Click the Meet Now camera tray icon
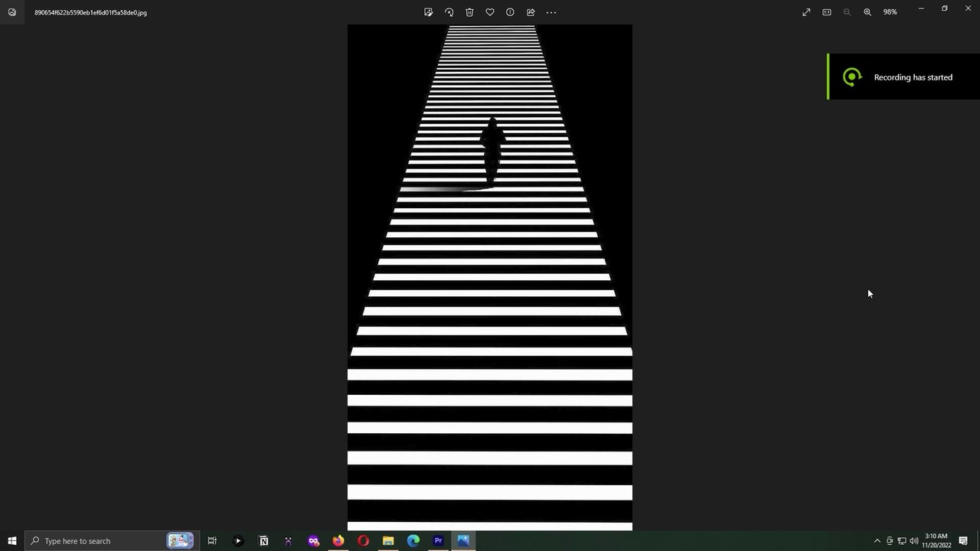The image size is (980, 551). tap(890, 541)
